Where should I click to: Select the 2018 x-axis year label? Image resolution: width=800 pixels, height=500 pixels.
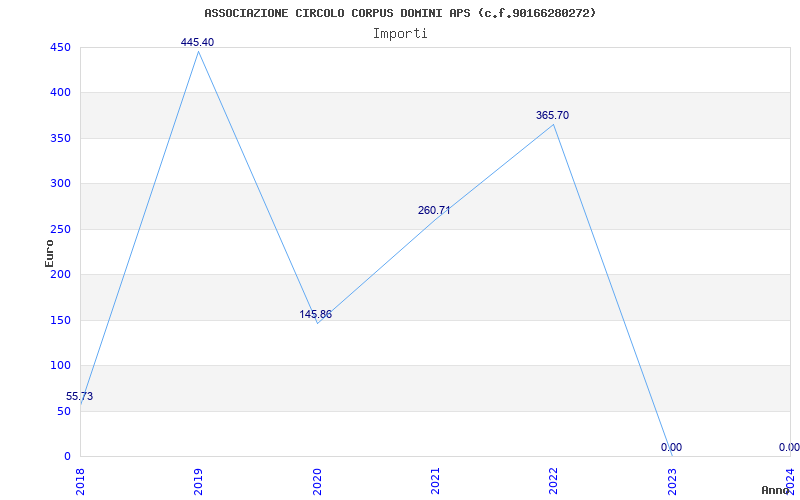[x=80, y=481]
